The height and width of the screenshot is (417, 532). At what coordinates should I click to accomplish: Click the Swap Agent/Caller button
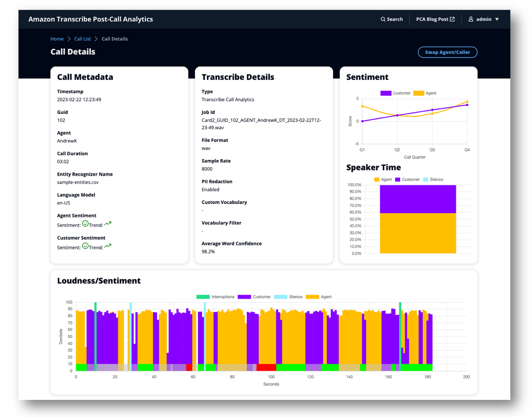[x=448, y=52]
